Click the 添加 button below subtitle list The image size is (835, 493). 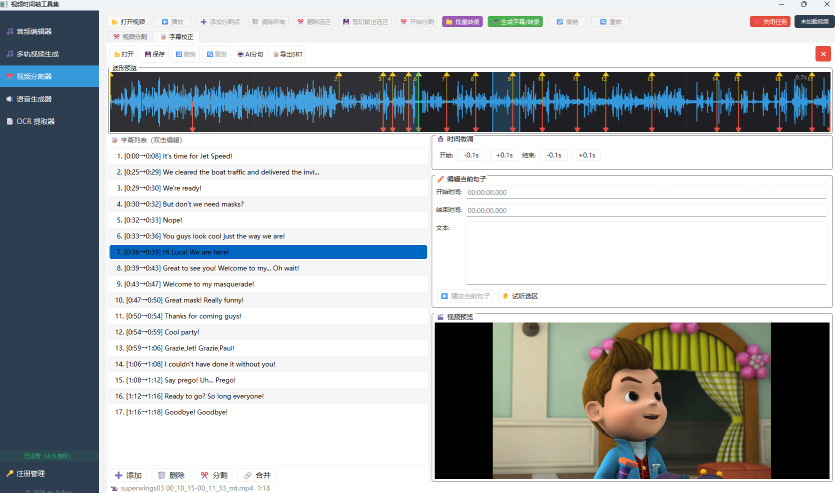pyautogui.click(x=128, y=475)
